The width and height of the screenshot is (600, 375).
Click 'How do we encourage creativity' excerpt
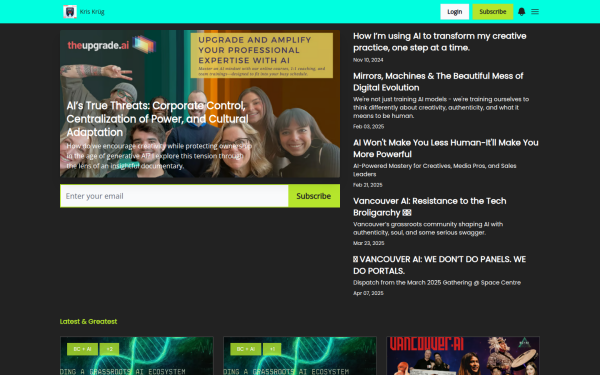159,156
